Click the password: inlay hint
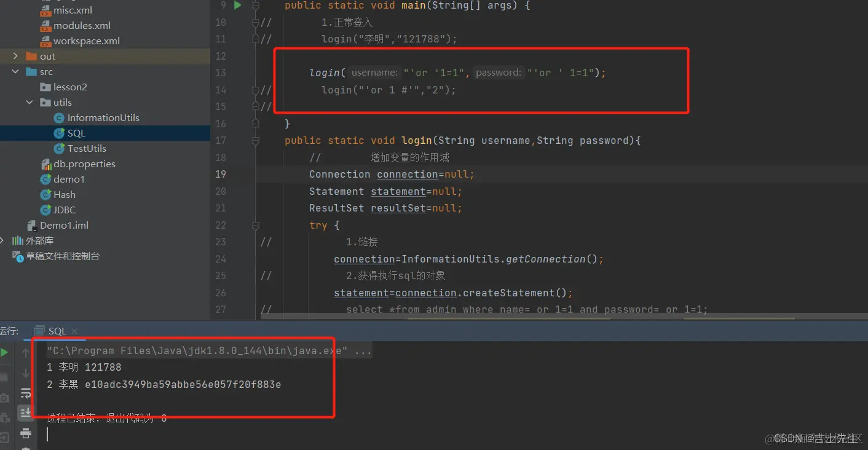The width and height of the screenshot is (868, 450). tap(499, 73)
